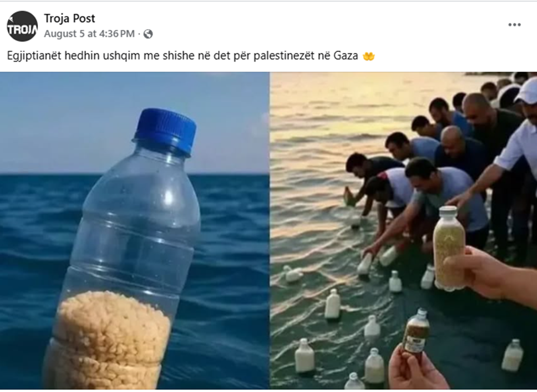Select the word Gaza in the caption
This screenshot has height=392, width=537.
346,56
